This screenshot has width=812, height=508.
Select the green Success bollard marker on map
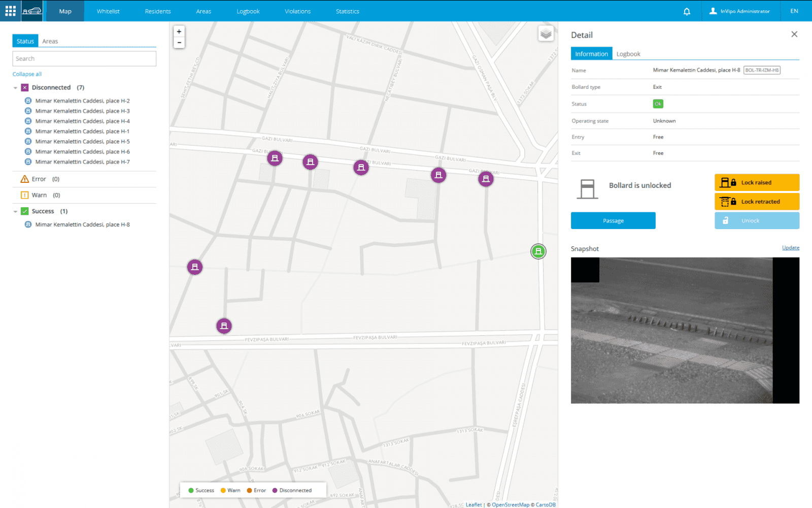pyautogui.click(x=538, y=251)
